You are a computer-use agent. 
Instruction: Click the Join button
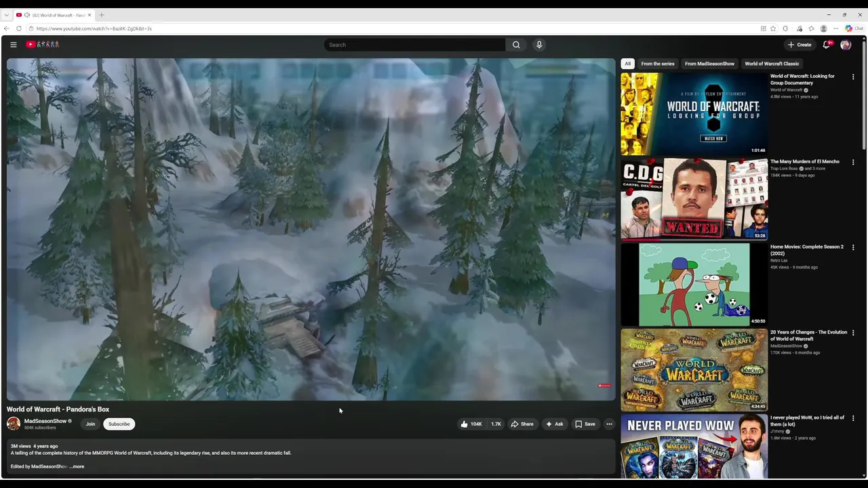[x=90, y=424]
